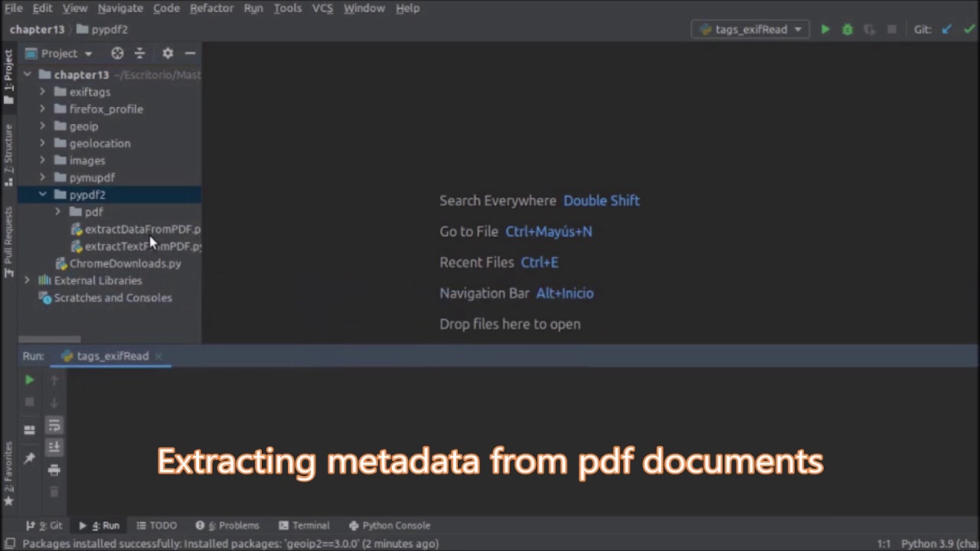
Task: Collapse all in Project panel toolbar
Action: 139,53
